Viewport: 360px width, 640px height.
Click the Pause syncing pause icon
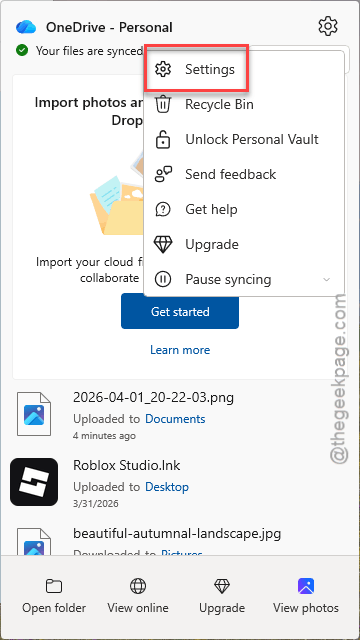coord(163,280)
